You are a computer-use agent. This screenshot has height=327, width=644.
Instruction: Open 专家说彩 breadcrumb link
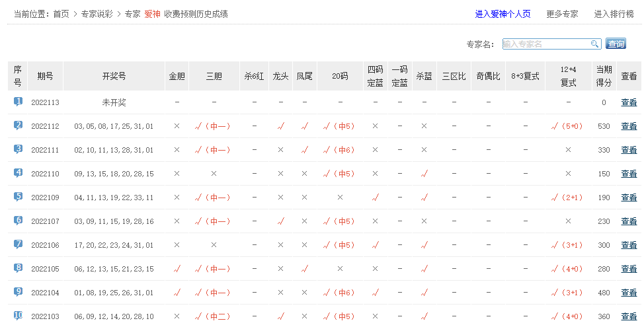pyautogui.click(x=97, y=14)
